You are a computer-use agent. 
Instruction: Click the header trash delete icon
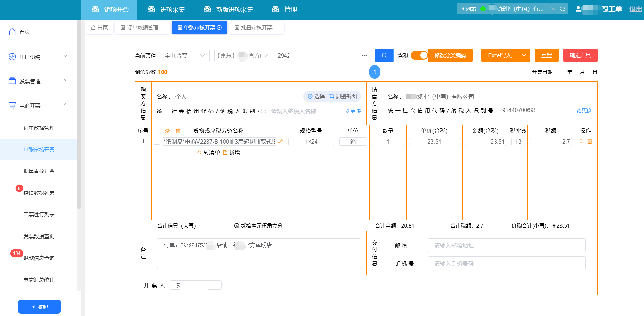click(178, 131)
